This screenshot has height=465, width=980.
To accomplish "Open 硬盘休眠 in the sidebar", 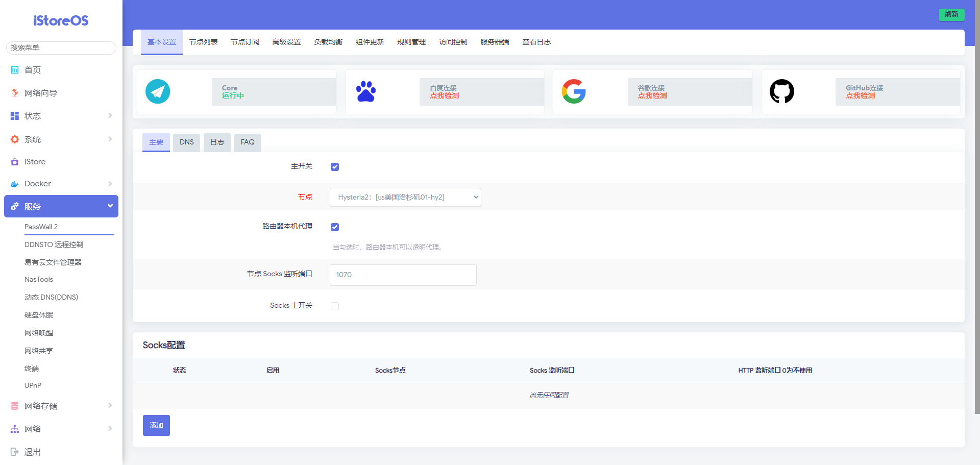I will pos(39,315).
